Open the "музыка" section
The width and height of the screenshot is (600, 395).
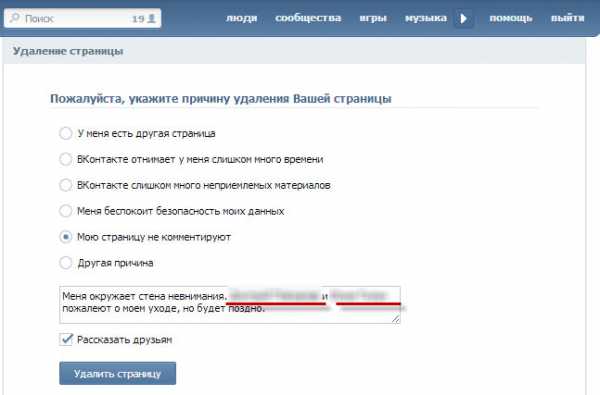click(426, 18)
